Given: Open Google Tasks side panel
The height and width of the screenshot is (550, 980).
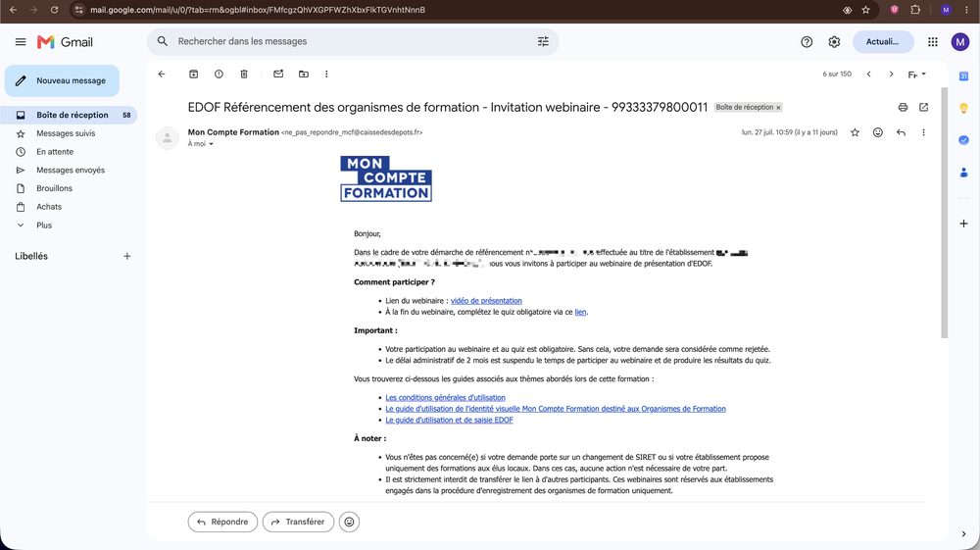Looking at the screenshot, I should (x=963, y=140).
